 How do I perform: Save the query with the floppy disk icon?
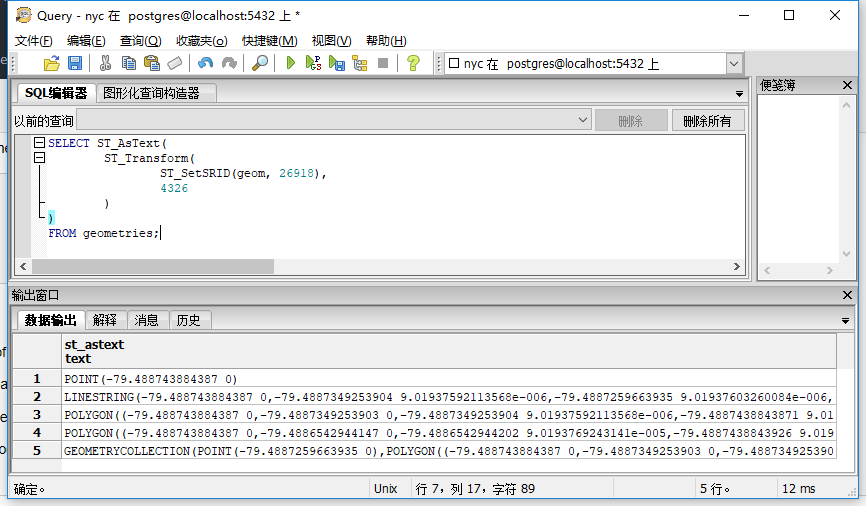point(75,64)
